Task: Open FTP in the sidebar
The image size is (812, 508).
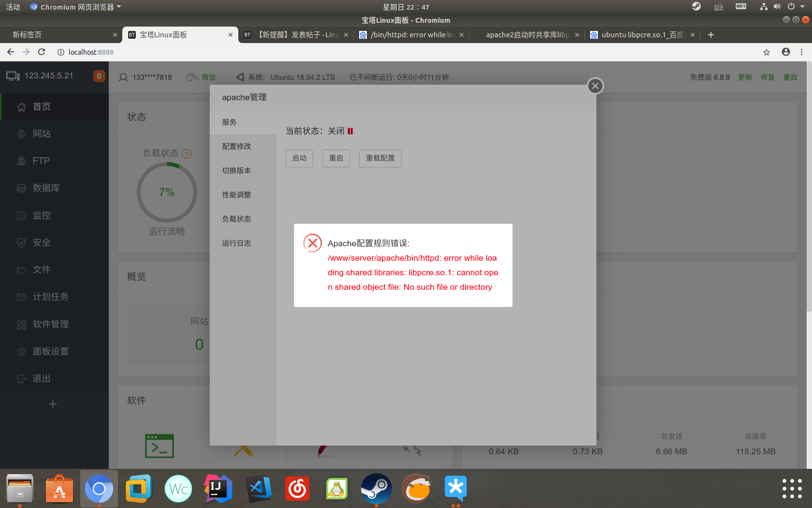Action: 54,161
